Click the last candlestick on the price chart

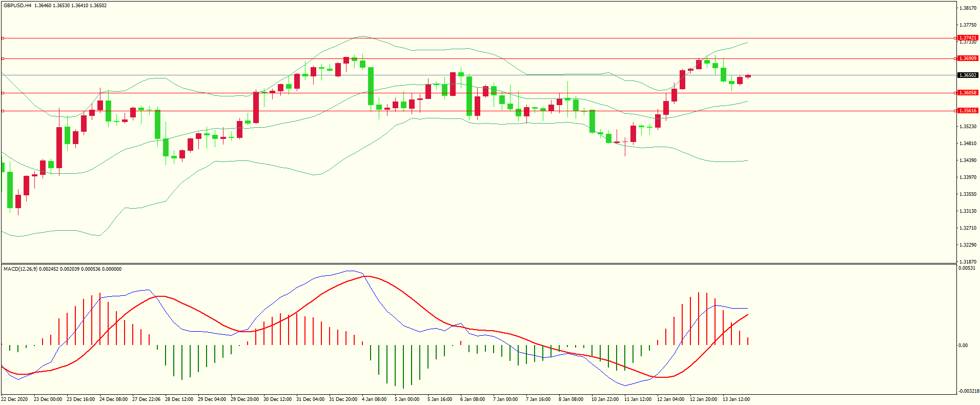tap(748, 76)
